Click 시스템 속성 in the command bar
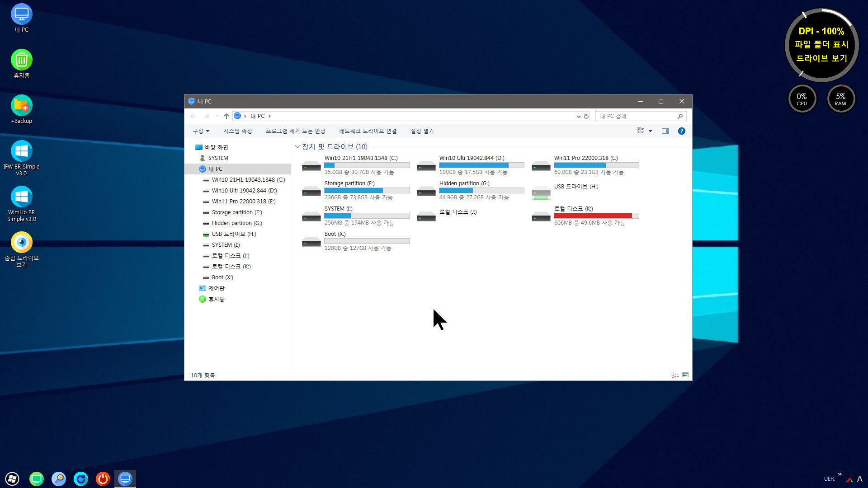This screenshot has width=868, height=488. click(x=237, y=131)
